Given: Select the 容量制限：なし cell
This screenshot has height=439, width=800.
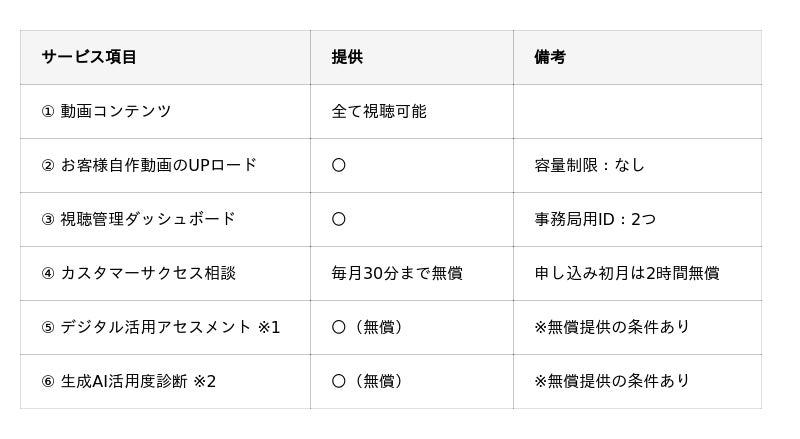Looking at the screenshot, I should [x=589, y=165].
